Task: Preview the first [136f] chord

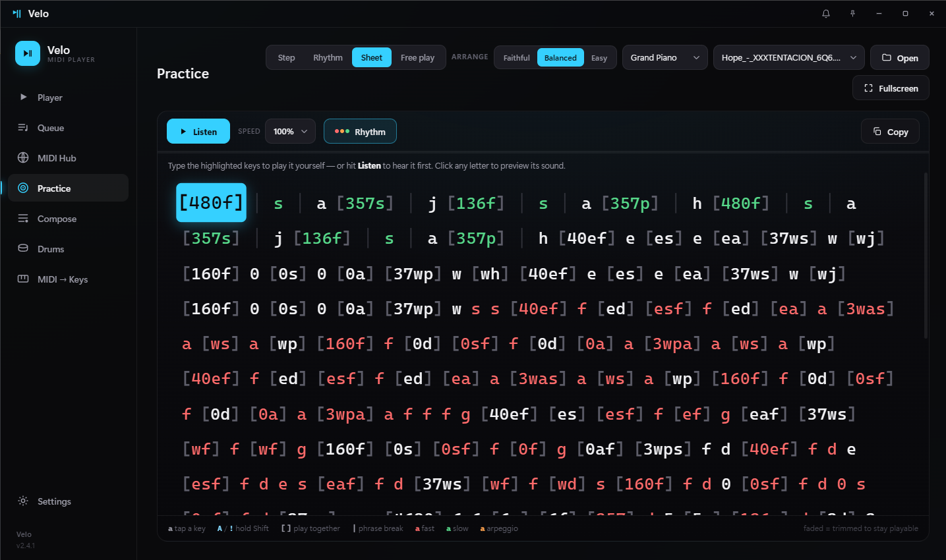Action: pyautogui.click(x=475, y=204)
